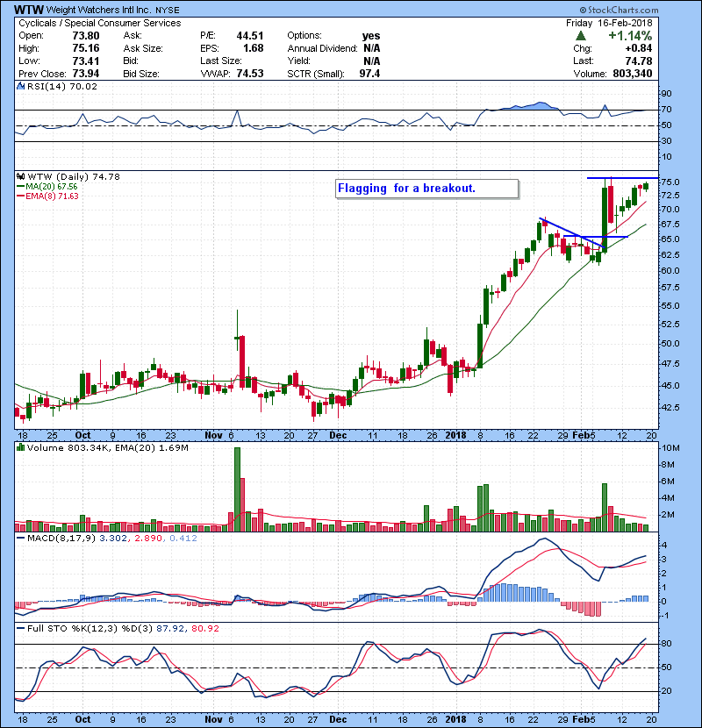Click the 10M volume axis label
702x728 pixels.
670,448
